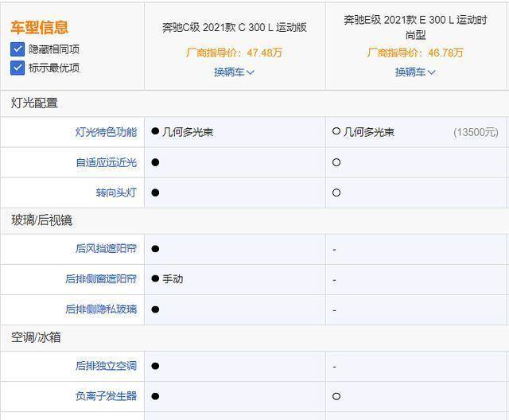Image resolution: width=509 pixels, height=420 pixels.
Task: Open the 奔驰E级 2021款 E 300 L 运动时尚型 title
Action: coord(415,27)
